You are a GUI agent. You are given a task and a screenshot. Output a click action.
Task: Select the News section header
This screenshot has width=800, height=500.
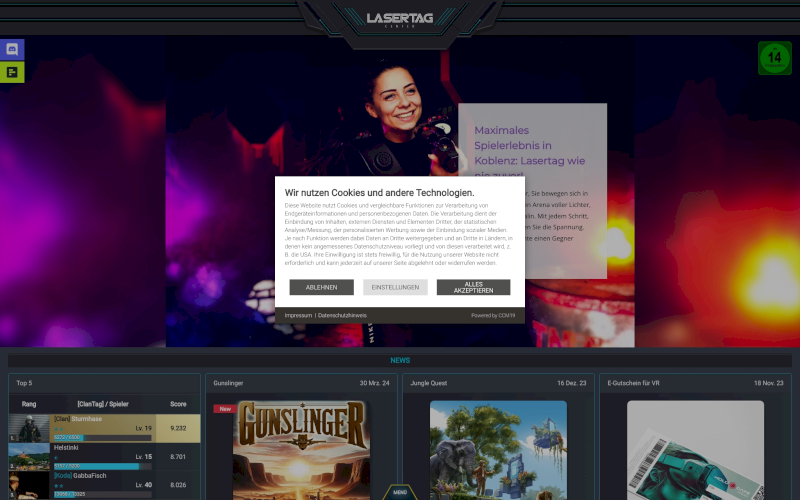[x=400, y=360]
